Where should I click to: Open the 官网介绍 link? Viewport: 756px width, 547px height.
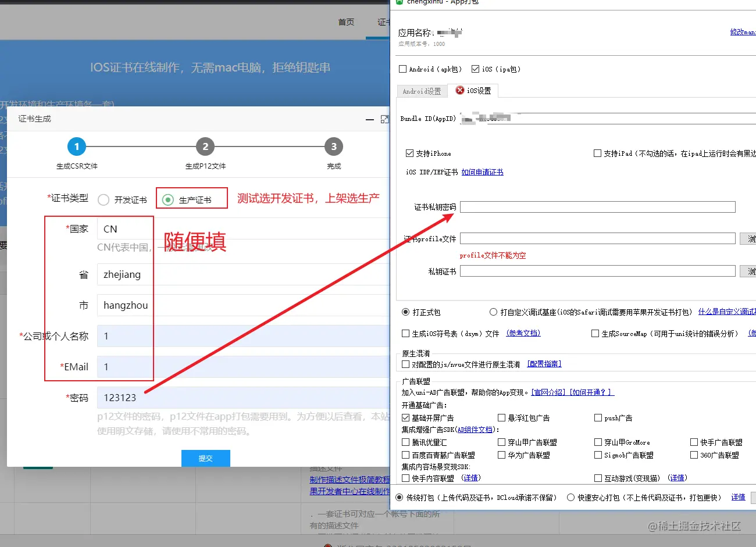point(549,392)
